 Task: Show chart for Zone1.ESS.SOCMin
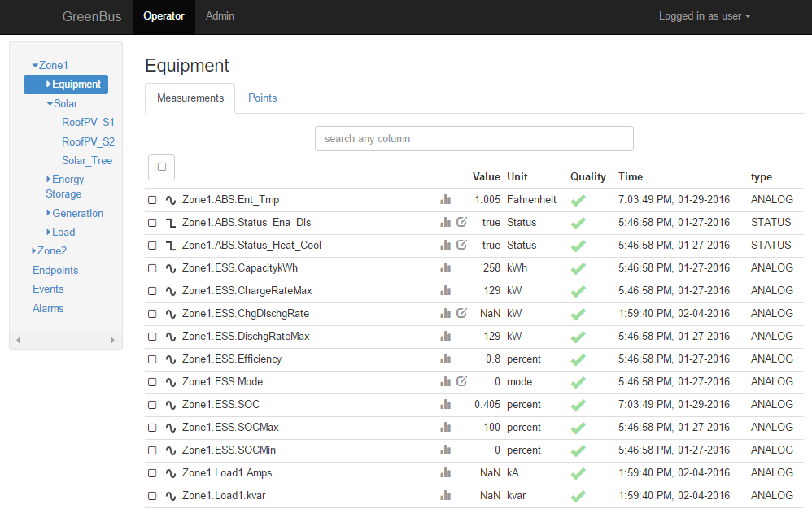(445, 450)
